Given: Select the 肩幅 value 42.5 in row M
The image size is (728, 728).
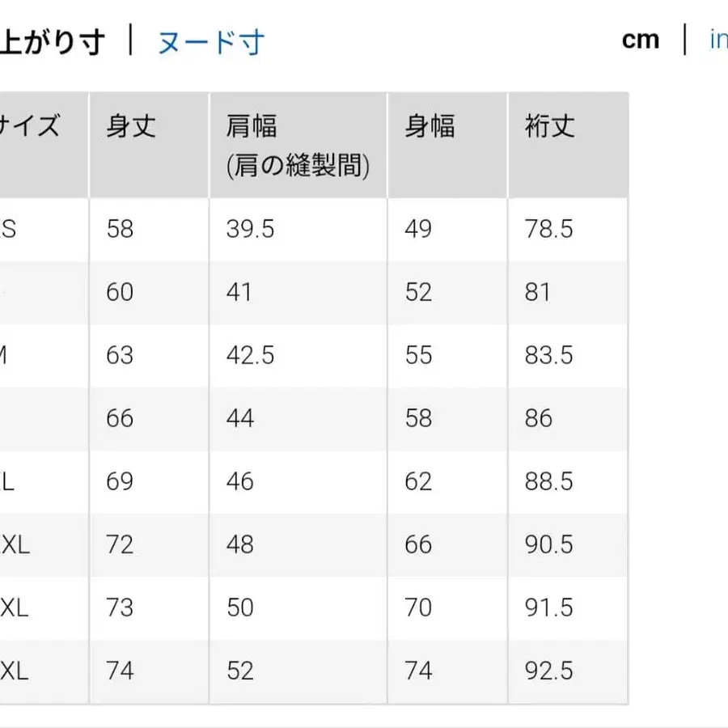Looking at the screenshot, I should pos(248,355).
